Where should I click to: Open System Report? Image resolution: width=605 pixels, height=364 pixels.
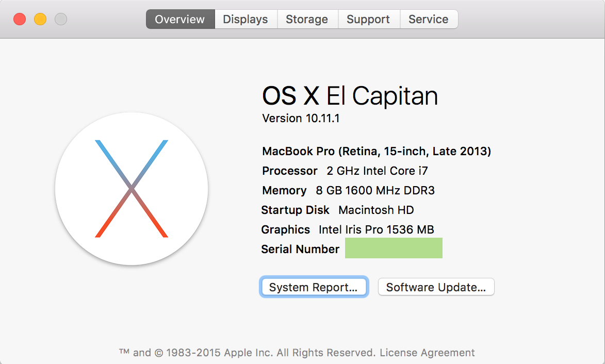click(314, 288)
